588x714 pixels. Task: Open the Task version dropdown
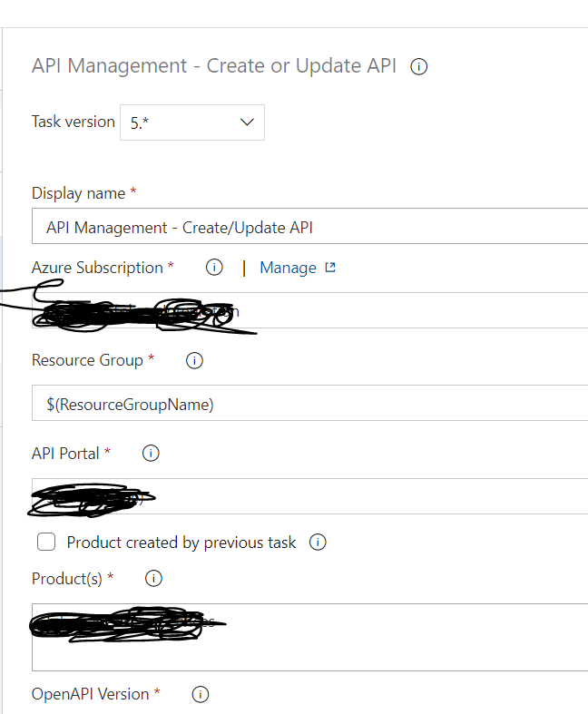tap(192, 122)
